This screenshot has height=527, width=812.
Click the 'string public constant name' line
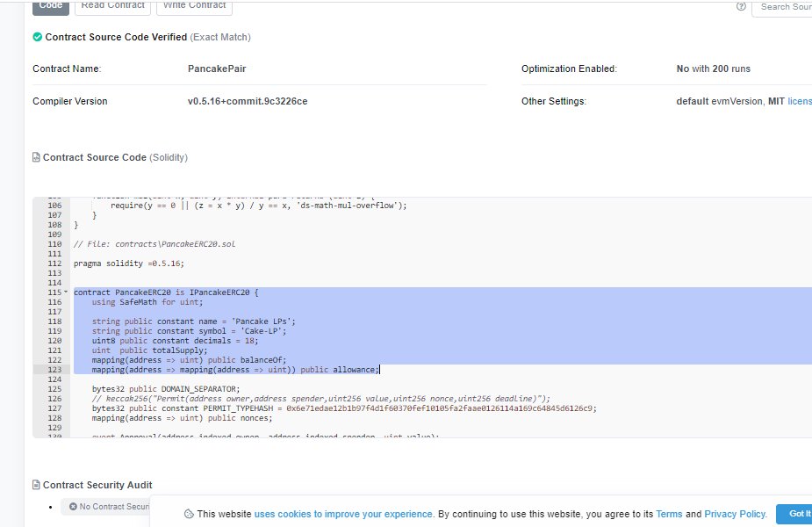pyautogui.click(x=194, y=321)
